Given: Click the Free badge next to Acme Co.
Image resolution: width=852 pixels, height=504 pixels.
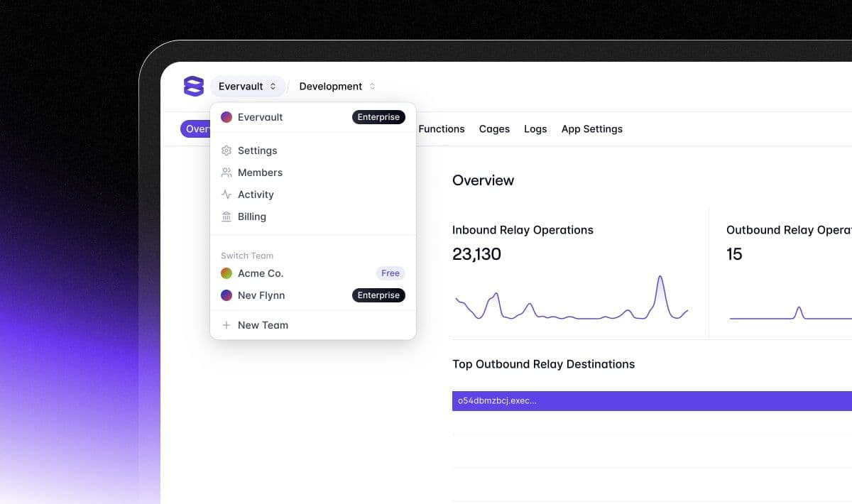Looking at the screenshot, I should click(390, 273).
